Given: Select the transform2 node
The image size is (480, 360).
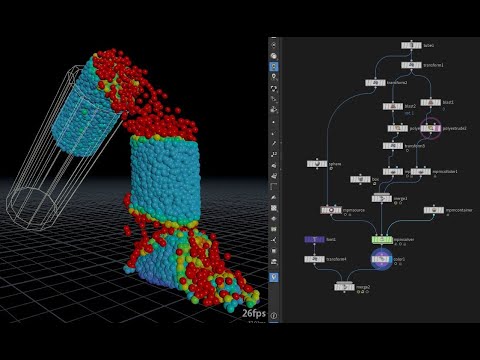Looking at the screenshot, I should pos(375,83).
